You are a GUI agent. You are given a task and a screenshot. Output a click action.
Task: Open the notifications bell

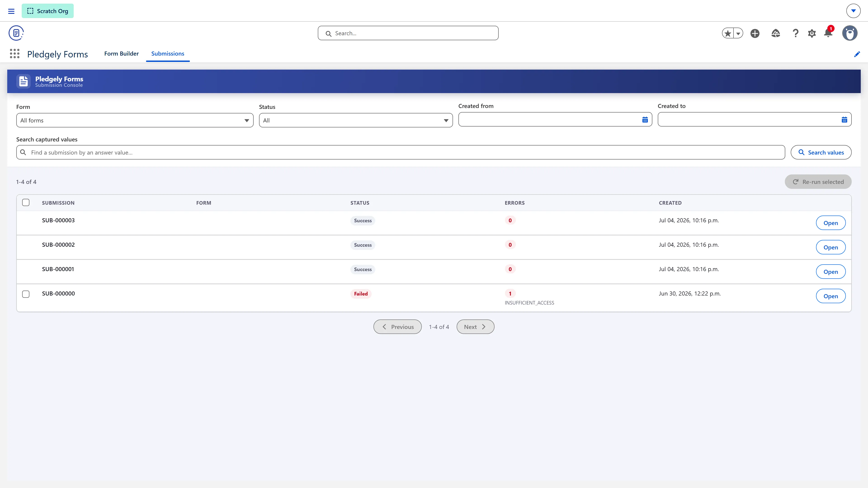tap(828, 33)
